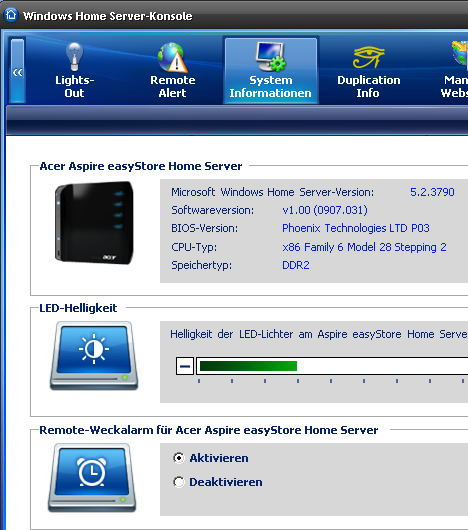Screen dimensions: 468x530
Task: Click the BIOS-Version label
Action: tap(204, 228)
